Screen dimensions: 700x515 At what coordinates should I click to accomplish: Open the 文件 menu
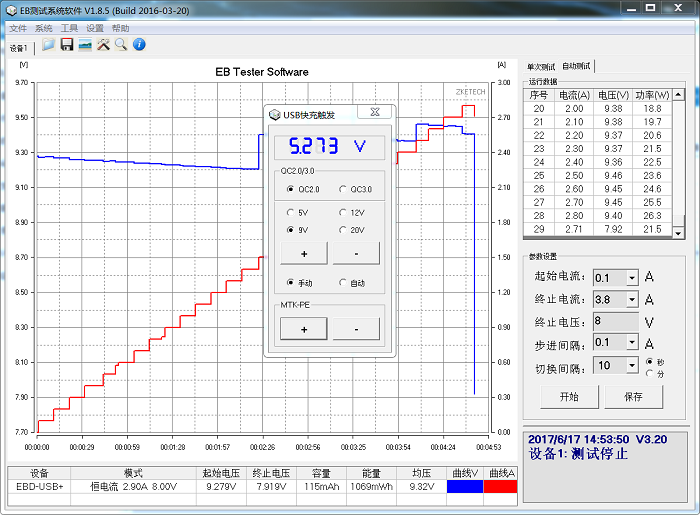click(x=18, y=29)
